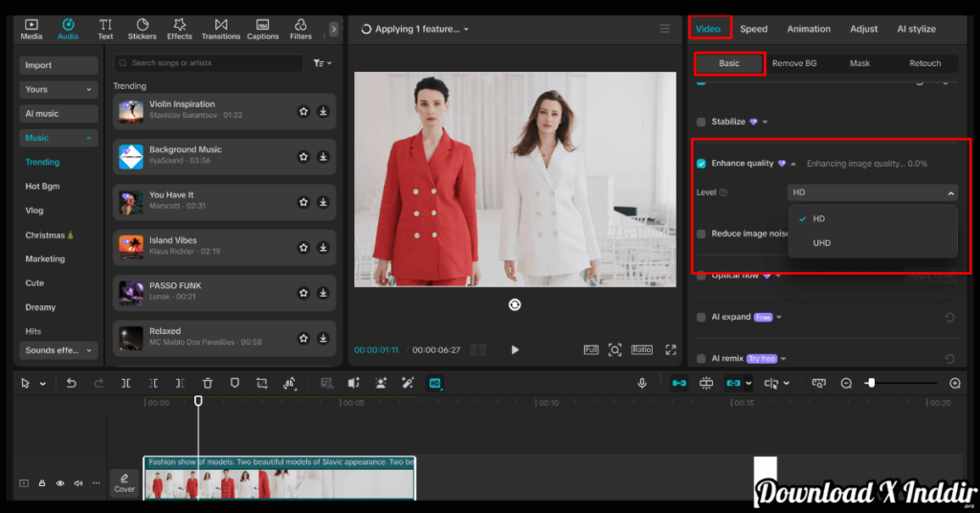The width and height of the screenshot is (980, 513).
Task: Switch to the Animation tab
Action: click(809, 29)
